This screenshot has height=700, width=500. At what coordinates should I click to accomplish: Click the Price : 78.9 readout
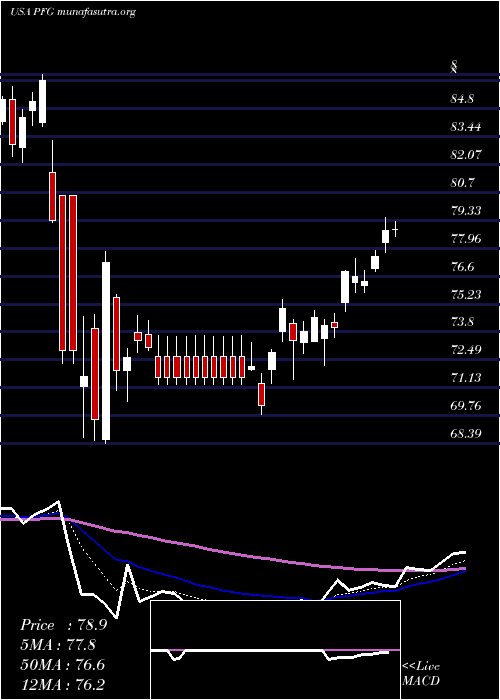click(63, 625)
